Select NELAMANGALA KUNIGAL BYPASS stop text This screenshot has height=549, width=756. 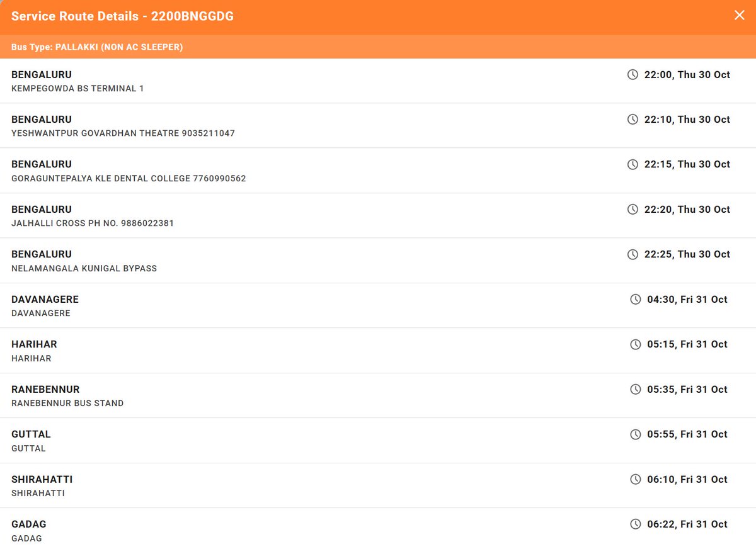pos(84,268)
